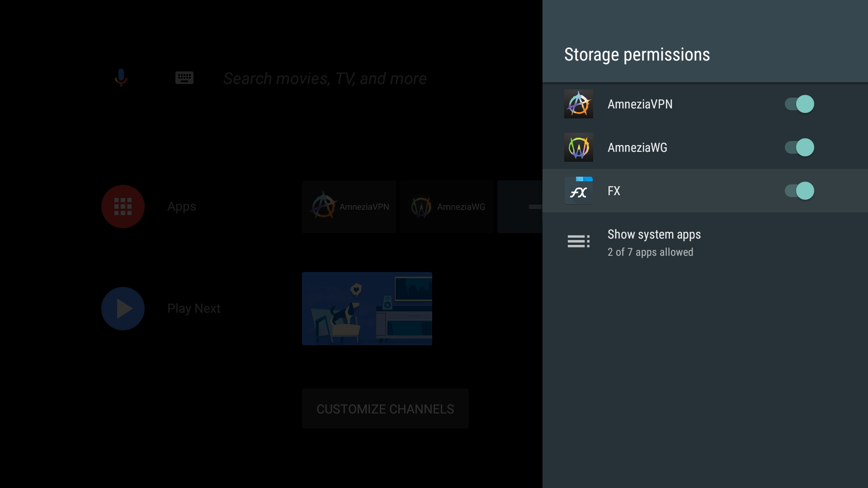Activate voice search microphone icon
The image size is (868, 488).
(x=121, y=78)
